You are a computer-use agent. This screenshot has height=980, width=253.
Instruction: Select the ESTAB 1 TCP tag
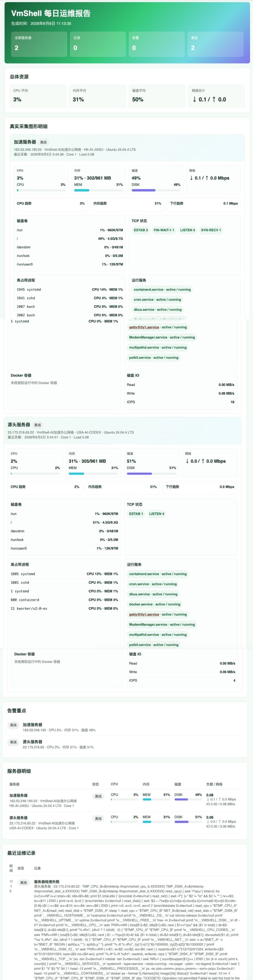136,514
